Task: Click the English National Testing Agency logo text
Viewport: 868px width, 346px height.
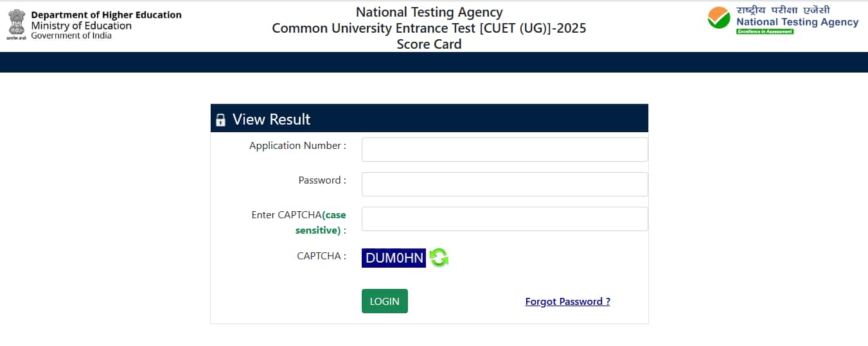Action: 797,22
